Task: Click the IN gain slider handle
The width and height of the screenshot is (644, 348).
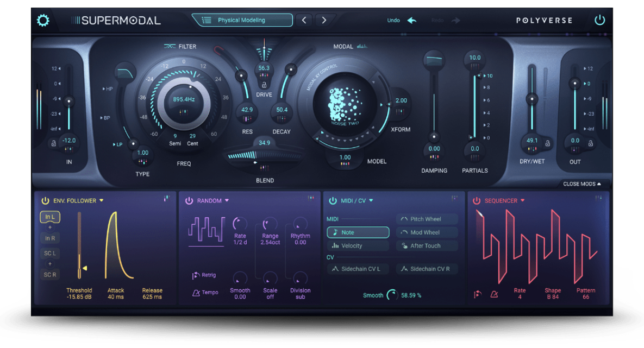Action: point(69,101)
